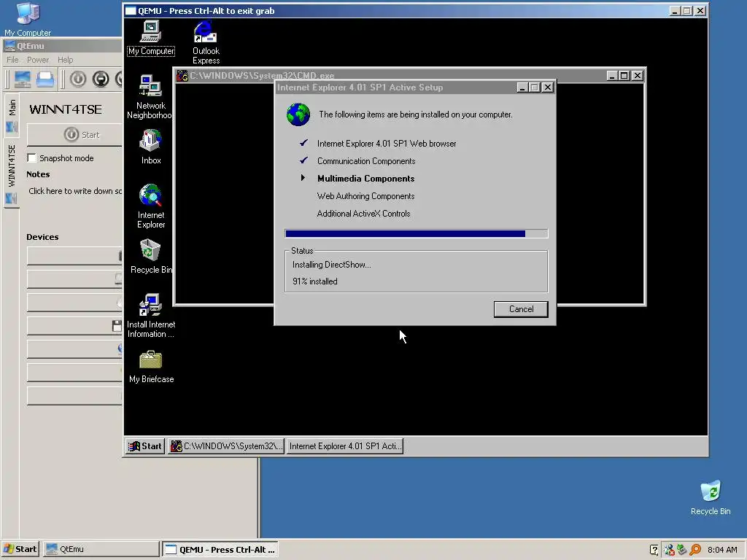This screenshot has width=747, height=560.
Task: Click the blue open-machine toolbar icon in QtEmu
Action: 45,79
